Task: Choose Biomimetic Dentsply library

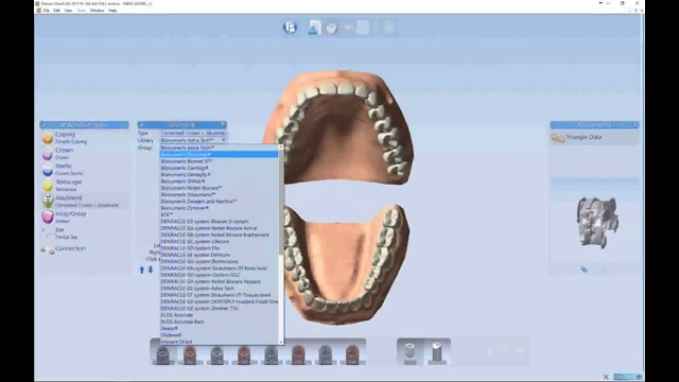Action: pyautogui.click(x=185, y=175)
